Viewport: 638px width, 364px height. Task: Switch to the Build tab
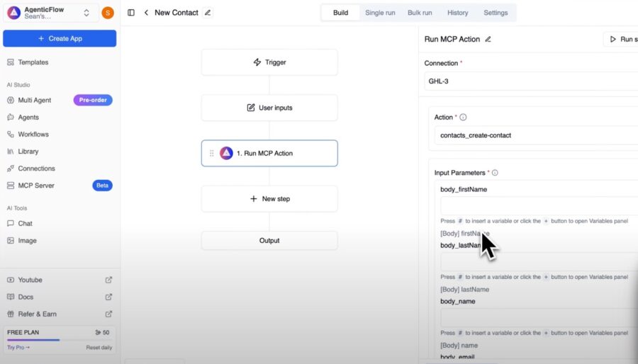340,13
